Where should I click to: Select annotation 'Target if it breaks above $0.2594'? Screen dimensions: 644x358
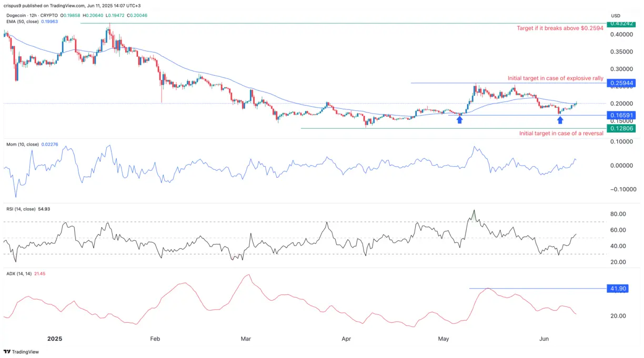560,28
